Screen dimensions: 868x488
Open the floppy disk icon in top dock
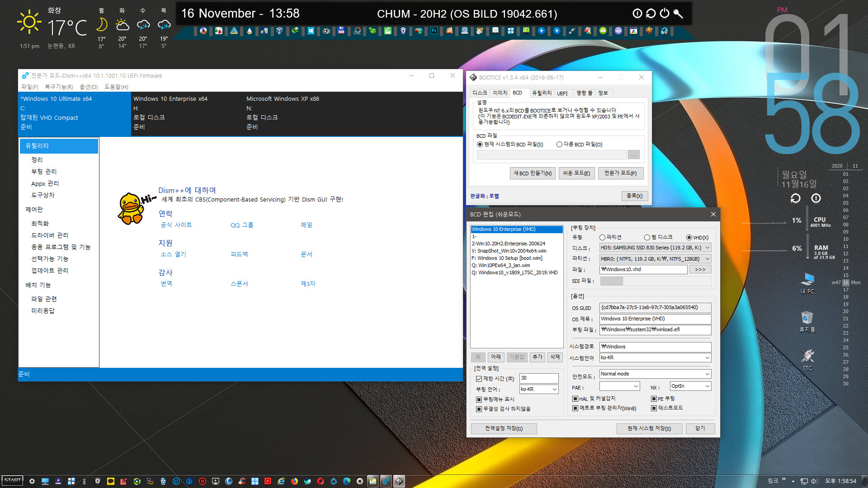(x=341, y=31)
